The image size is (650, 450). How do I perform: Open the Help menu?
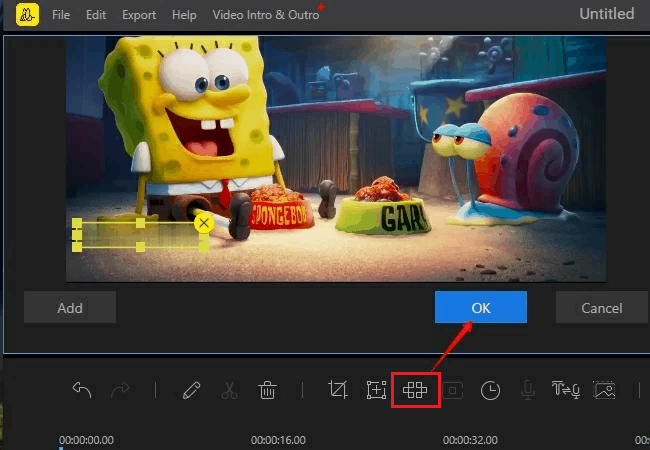(x=184, y=15)
